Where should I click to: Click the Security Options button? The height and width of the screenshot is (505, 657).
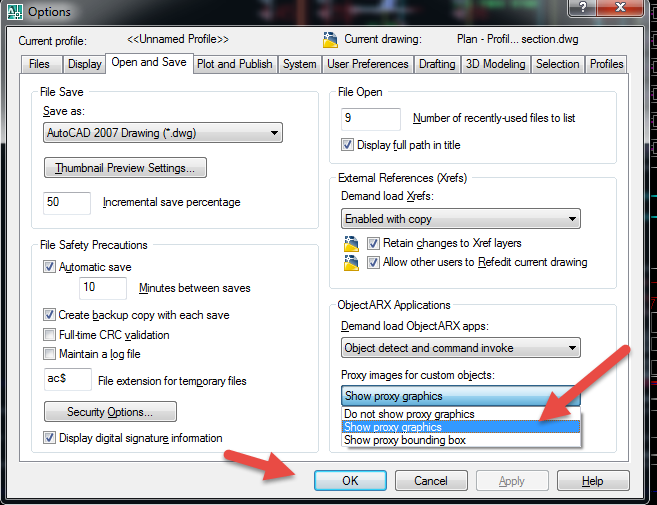click(x=110, y=412)
